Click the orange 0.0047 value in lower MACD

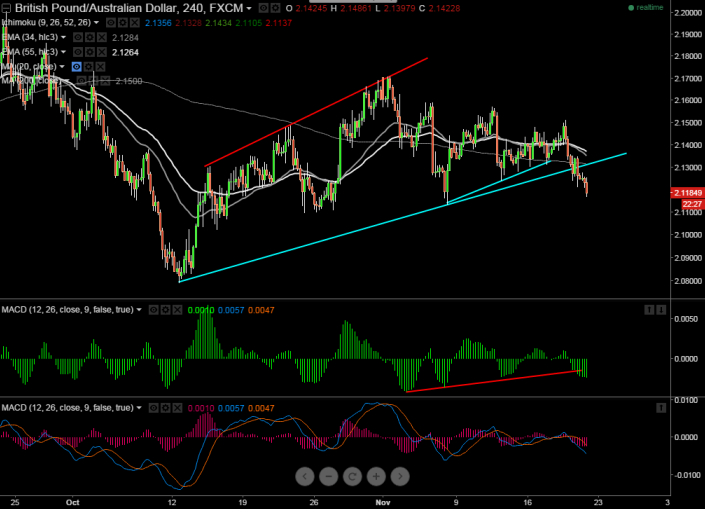click(x=261, y=408)
